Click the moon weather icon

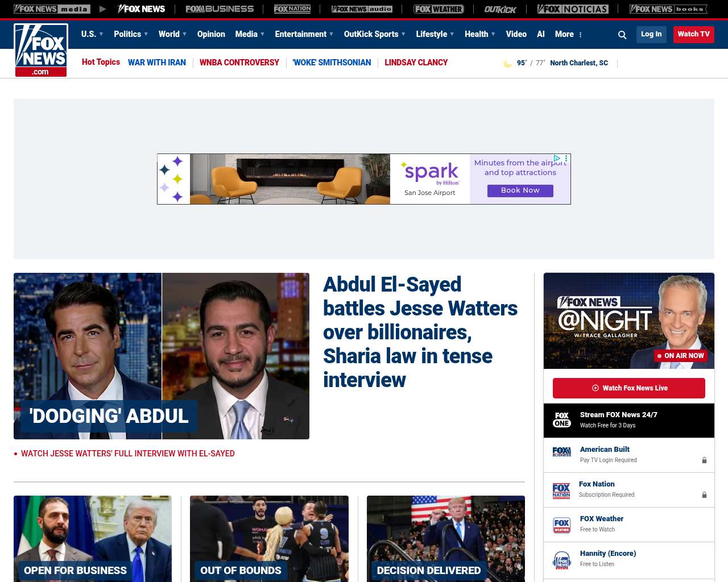click(508, 63)
